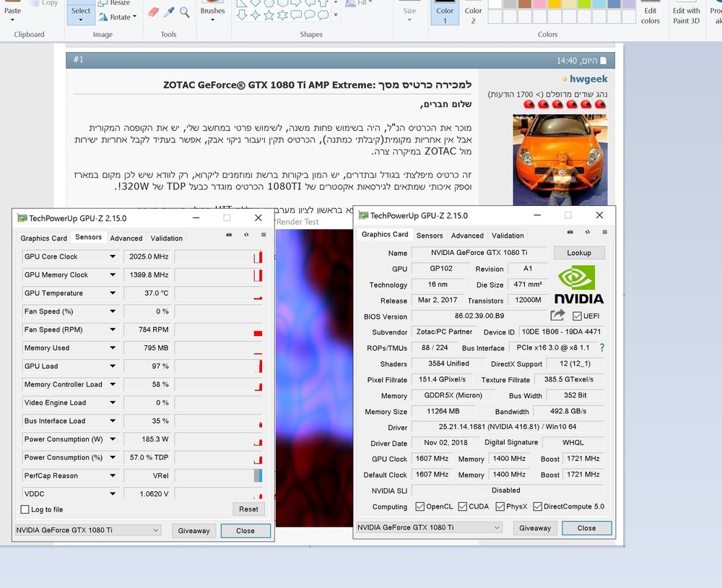Open the Brushes dropdown in Paint
The image size is (722, 588).
pyautogui.click(x=213, y=20)
